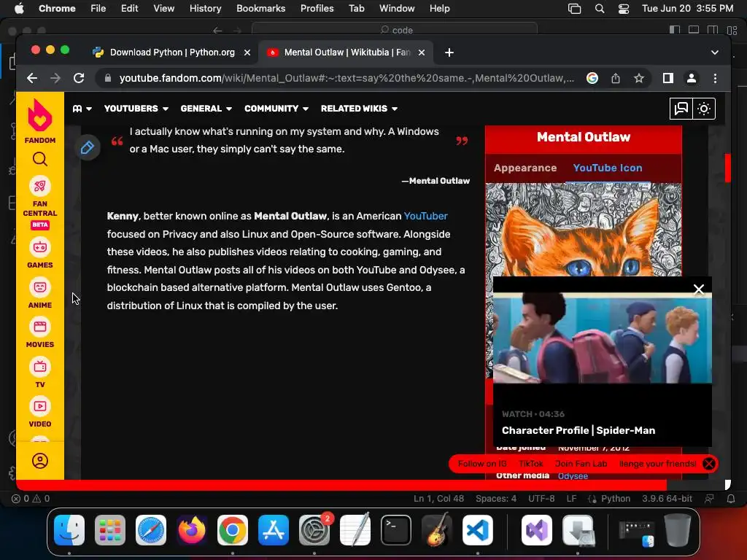Screen dimensions: 747x560
Task: Open the Chrome tab search chevron
Action: pyautogui.click(x=715, y=52)
